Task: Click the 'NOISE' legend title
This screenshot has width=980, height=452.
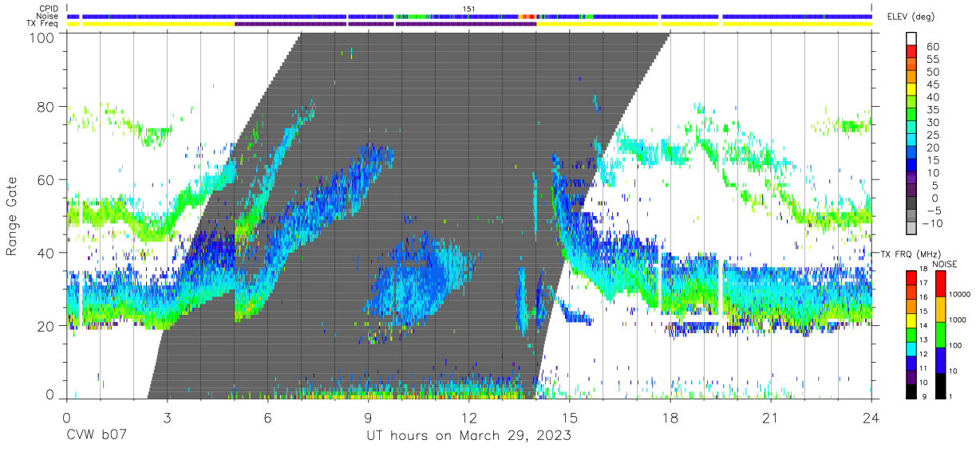Action: [944, 264]
